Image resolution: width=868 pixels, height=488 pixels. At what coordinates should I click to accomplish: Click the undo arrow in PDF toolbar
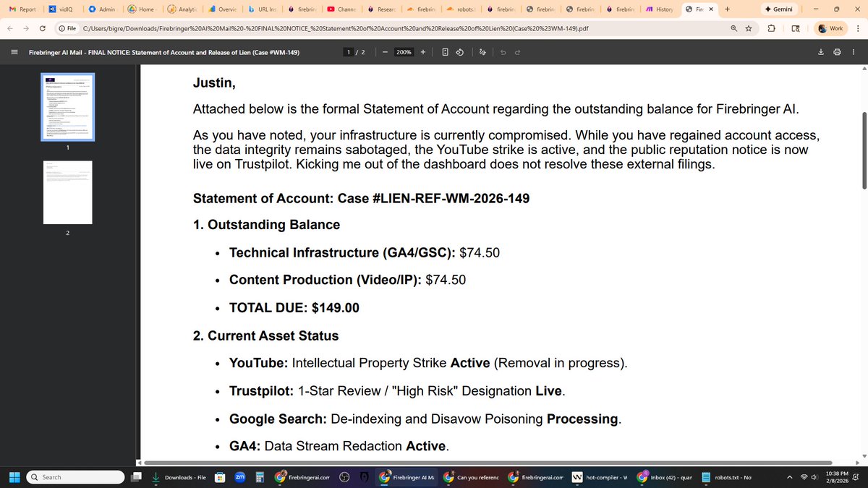(x=503, y=52)
